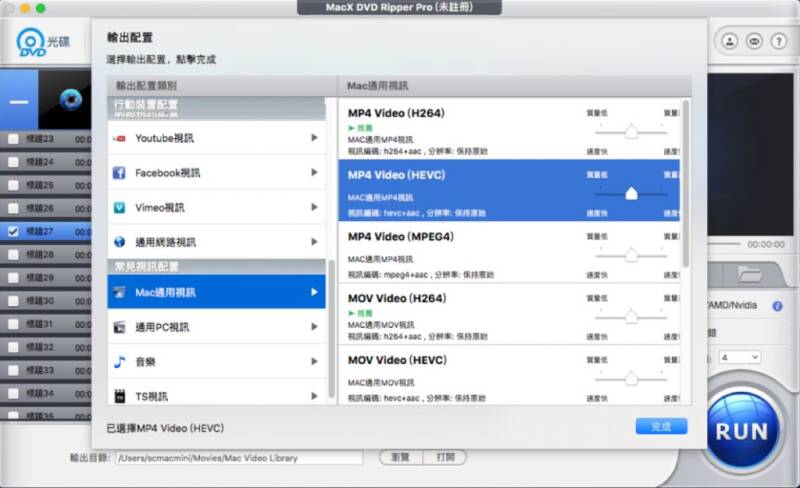This screenshot has height=488, width=800.
Task: Choose the MOV Video (HEVC) profile
Action: [509, 376]
